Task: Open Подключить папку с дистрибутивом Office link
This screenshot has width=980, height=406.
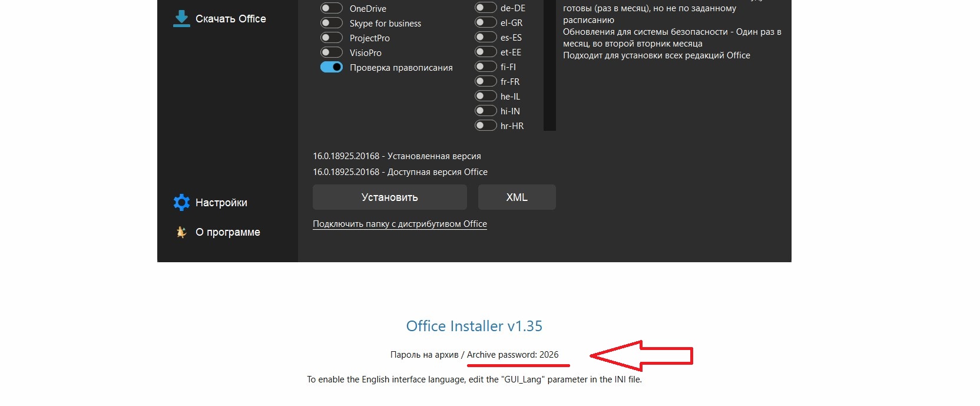Action: tap(400, 224)
